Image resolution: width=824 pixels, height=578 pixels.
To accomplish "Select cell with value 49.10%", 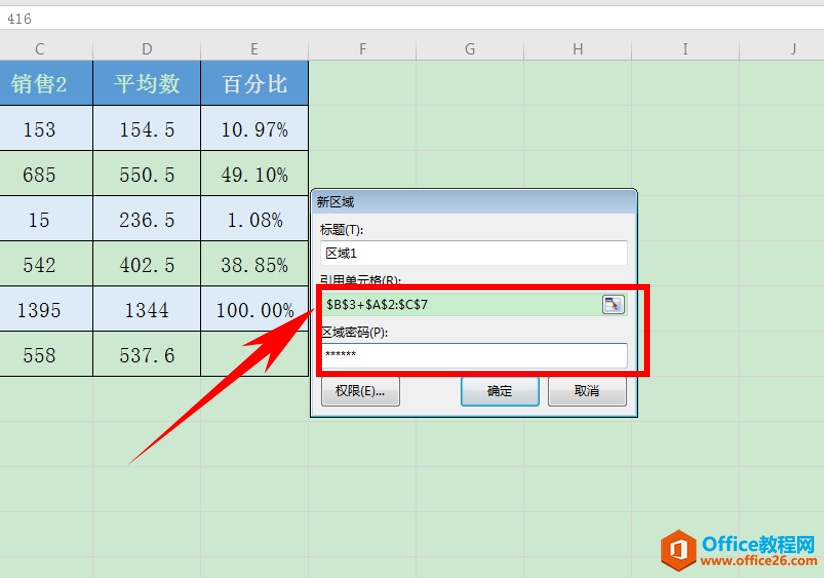I will (254, 175).
